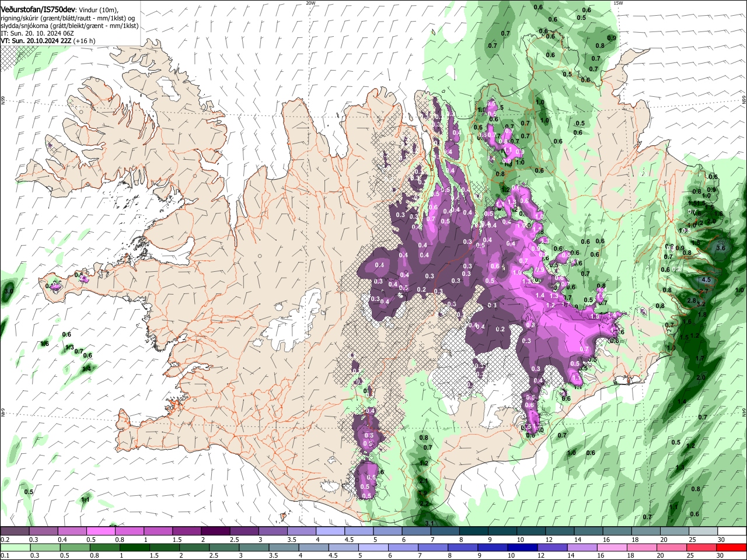Select the snow scale swatch between 6 and 7
Image resolution: width=747 pixels, height=560 pixels.
416,531
